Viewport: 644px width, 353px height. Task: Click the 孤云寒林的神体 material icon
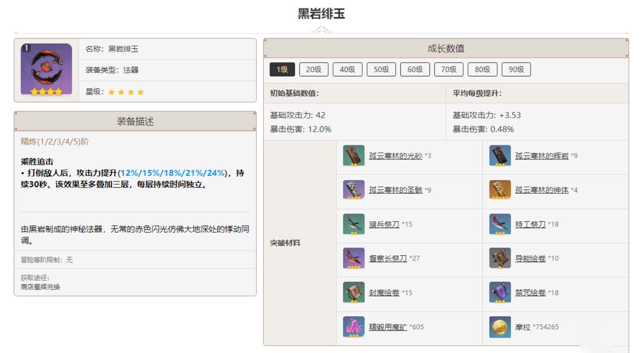coord(500,190)
